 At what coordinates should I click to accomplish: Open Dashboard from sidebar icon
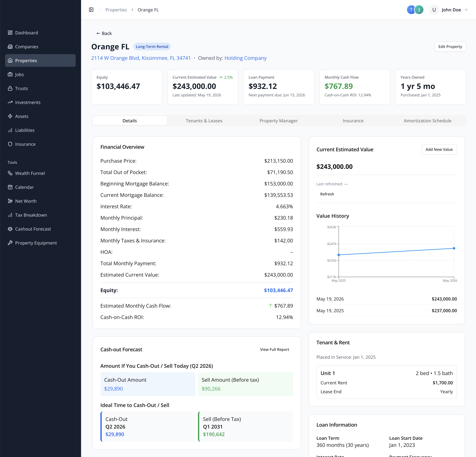(10, 33)
